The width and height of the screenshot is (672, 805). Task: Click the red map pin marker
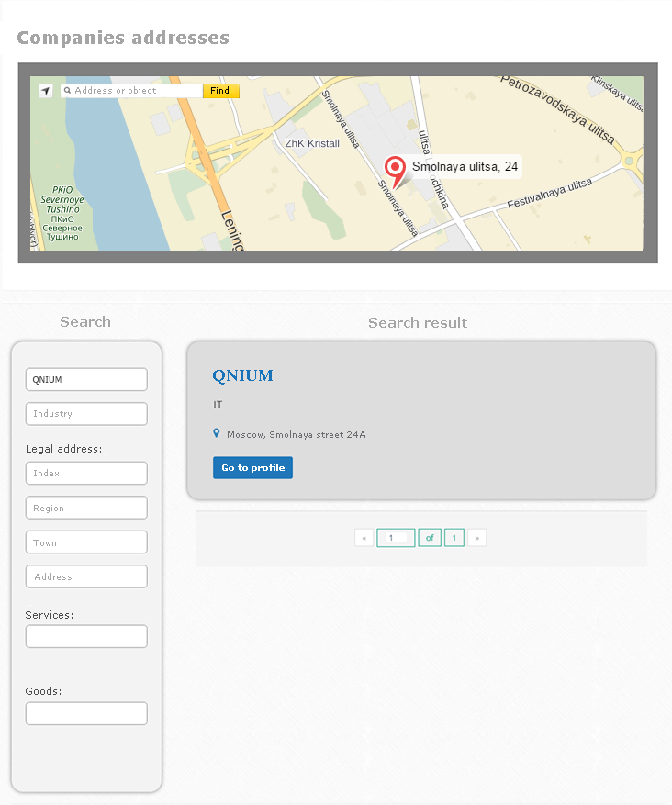395,172
